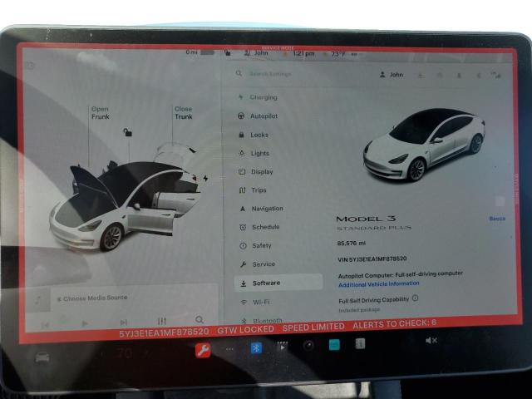Unmute volume using the speaker icon
532x399 pixels.
[x=431, y=341]
